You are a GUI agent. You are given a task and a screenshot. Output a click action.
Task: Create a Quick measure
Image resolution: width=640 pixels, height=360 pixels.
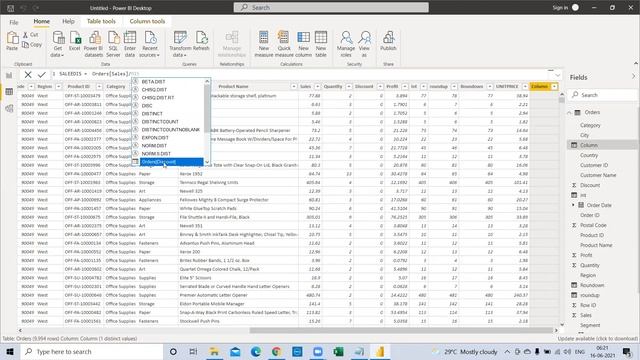284,44
